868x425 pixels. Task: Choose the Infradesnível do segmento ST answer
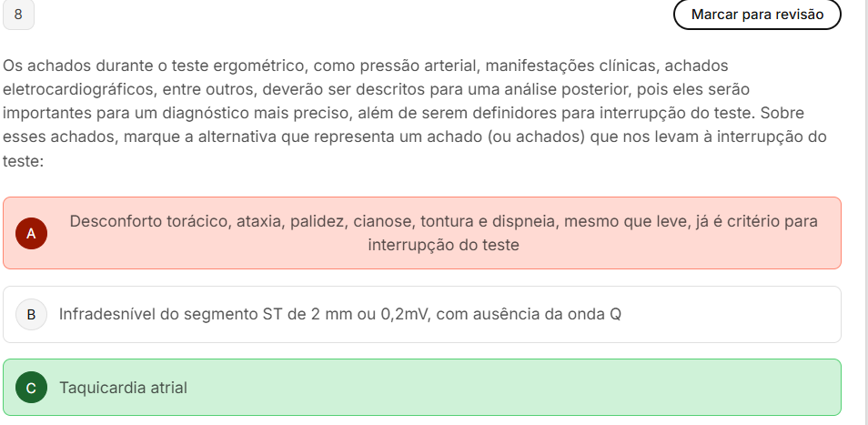click(339, 315)
